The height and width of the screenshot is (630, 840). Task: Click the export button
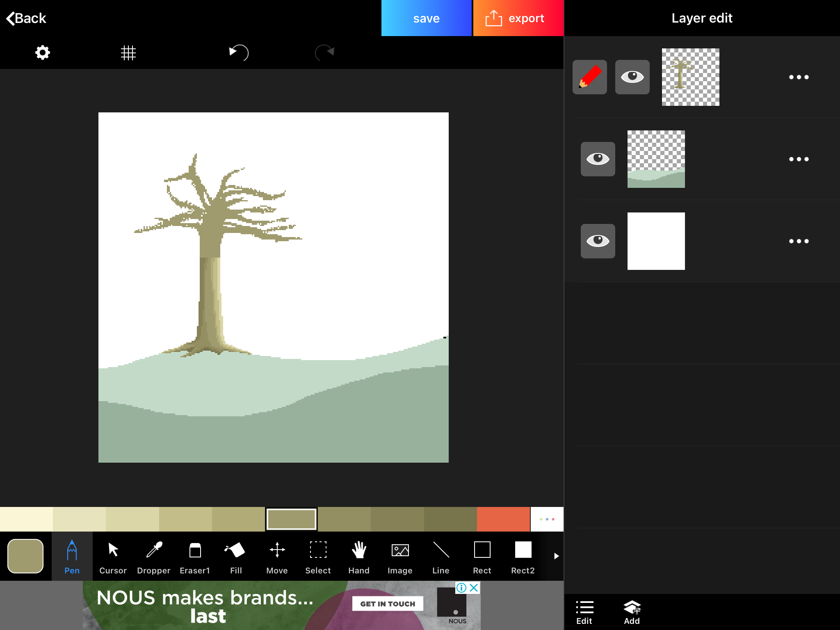[x=518, y=18]
